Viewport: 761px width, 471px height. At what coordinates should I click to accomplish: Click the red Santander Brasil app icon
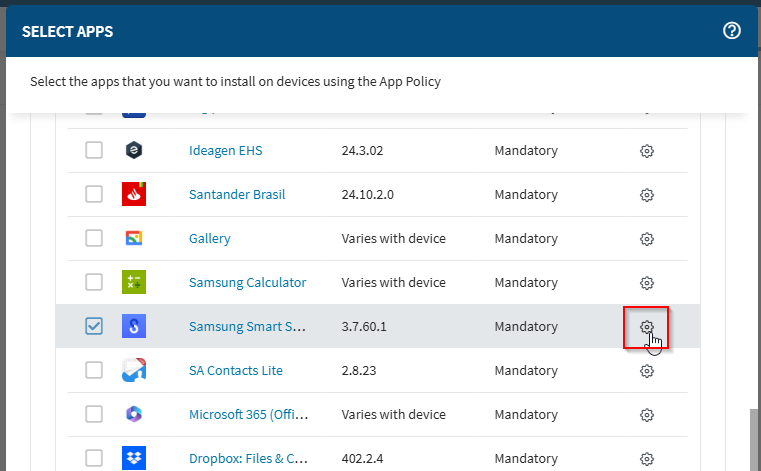[134, 194]
